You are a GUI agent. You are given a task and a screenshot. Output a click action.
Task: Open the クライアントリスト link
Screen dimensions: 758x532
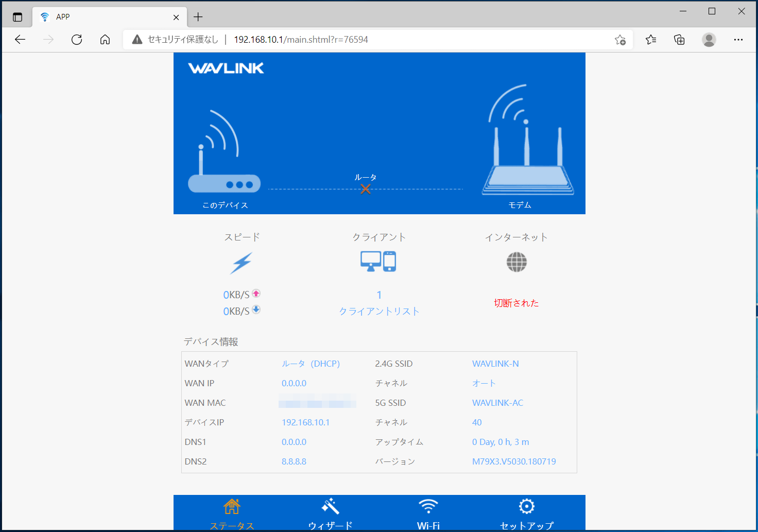pos(379,311)
